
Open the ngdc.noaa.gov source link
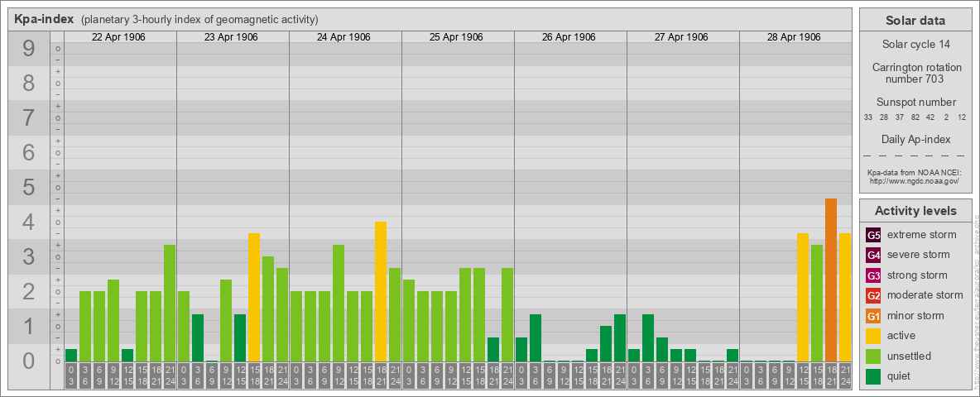click(915, 180)
